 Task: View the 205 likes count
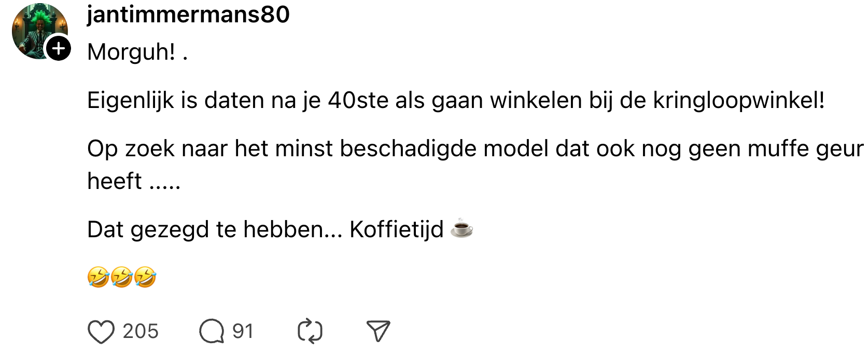(x=141, y=331)
